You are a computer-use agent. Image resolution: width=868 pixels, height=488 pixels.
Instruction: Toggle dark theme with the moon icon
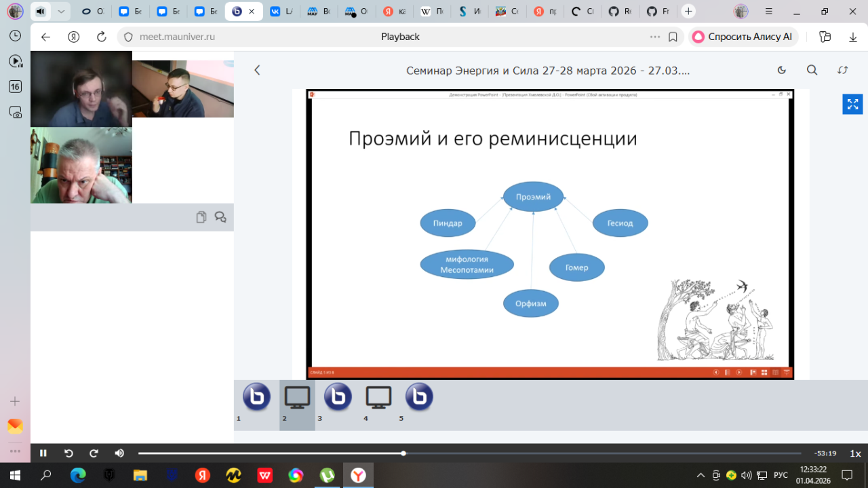[x=781, y=70]
